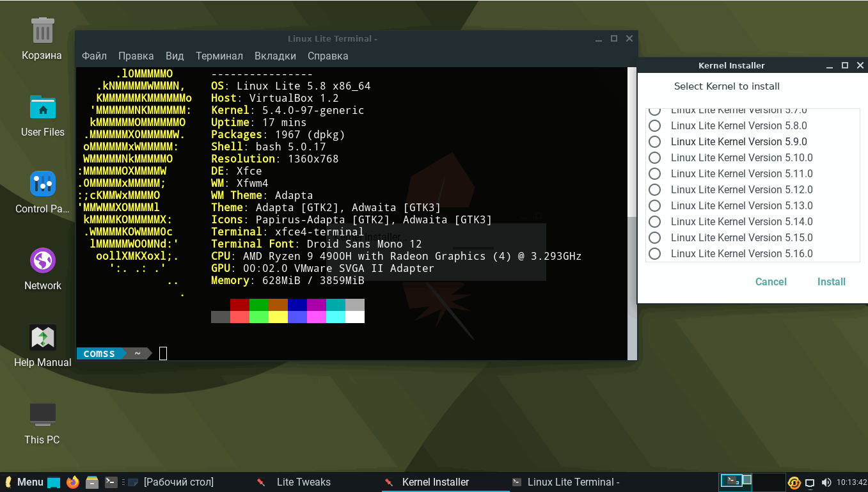Click the volume speaker tray icon

tap(826, 482)
